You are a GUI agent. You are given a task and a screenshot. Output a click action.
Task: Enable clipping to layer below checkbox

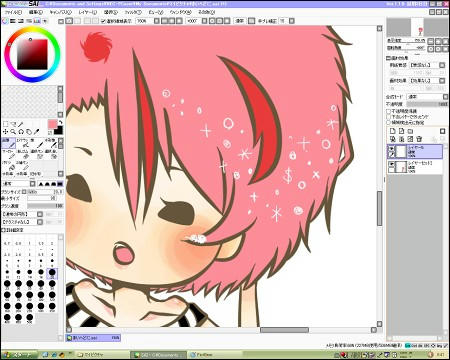click(388, 117)
